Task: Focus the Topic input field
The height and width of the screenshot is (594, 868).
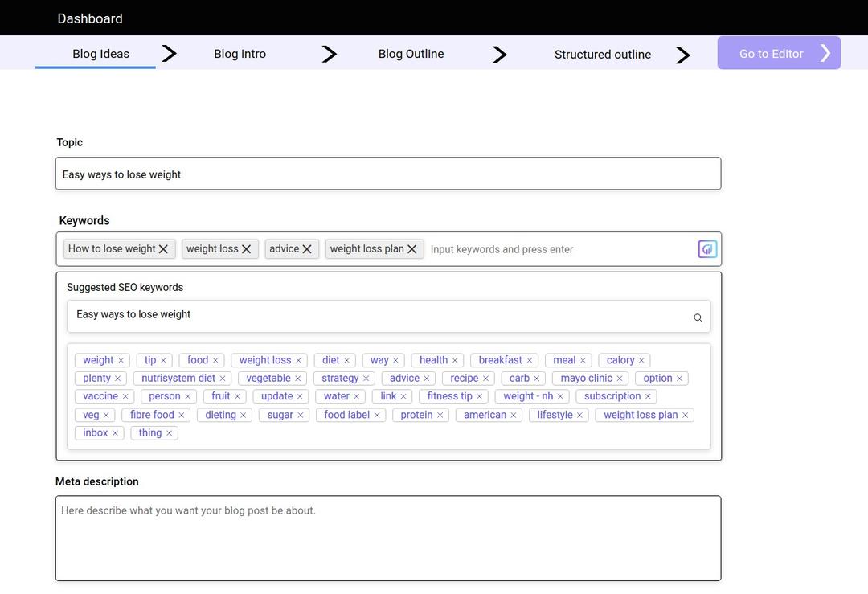Action: point(388,174)
